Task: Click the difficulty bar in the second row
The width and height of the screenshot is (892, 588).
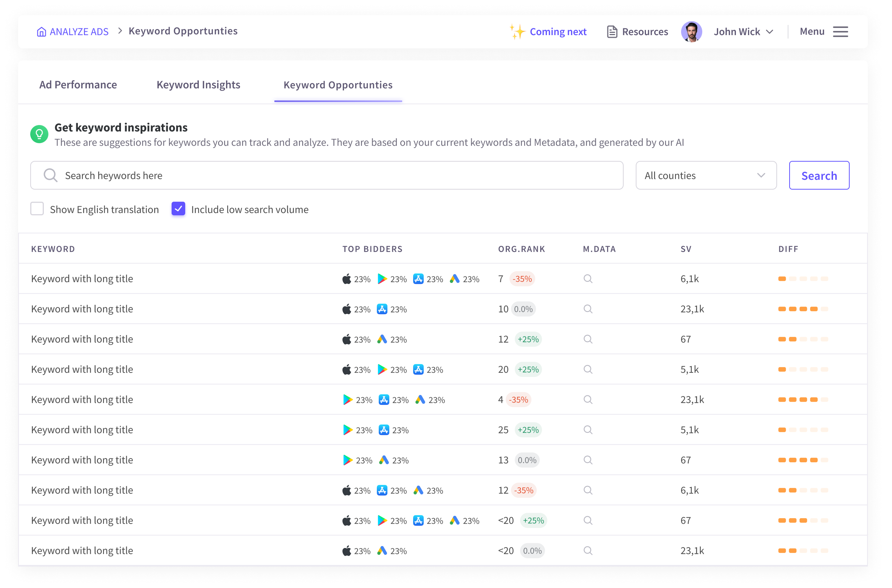Action: pyautogui.click(x=803, y=309)
